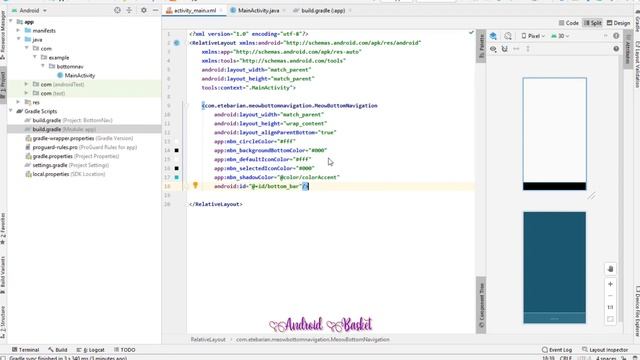Select build.gradle (Project: BottomNav) file
This screenshot has height=360, width=640.
pyautogui.click(x=68, y=120)
